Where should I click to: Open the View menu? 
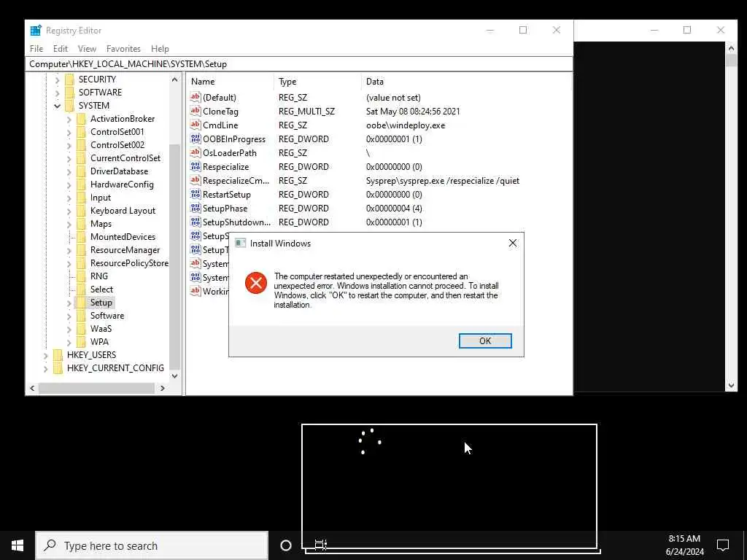tap(88, 49)
